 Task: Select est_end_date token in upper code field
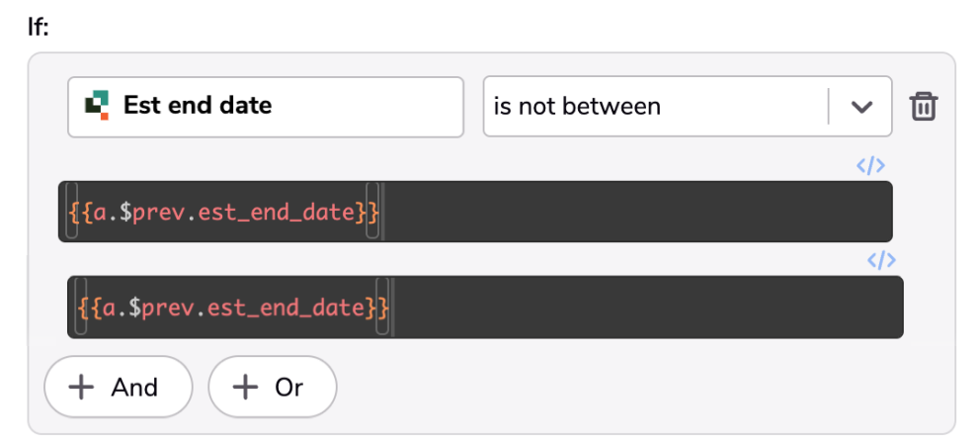pos(277,212)
